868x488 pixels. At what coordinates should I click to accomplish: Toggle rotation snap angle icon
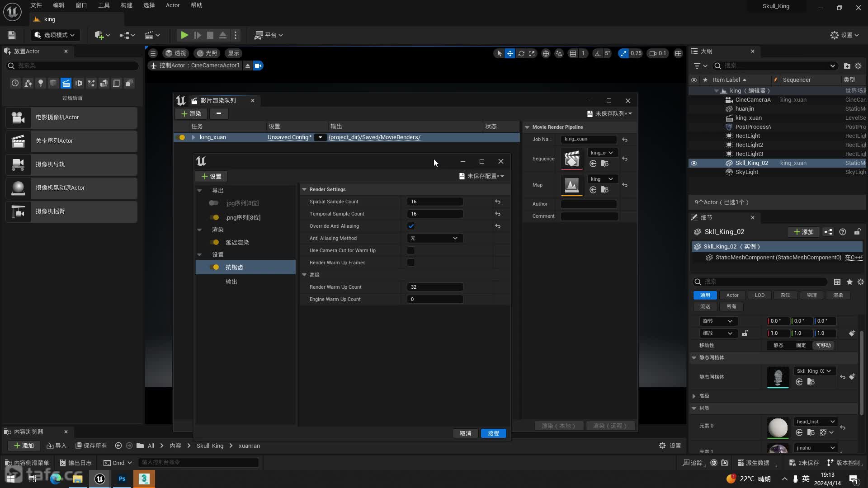598,53
